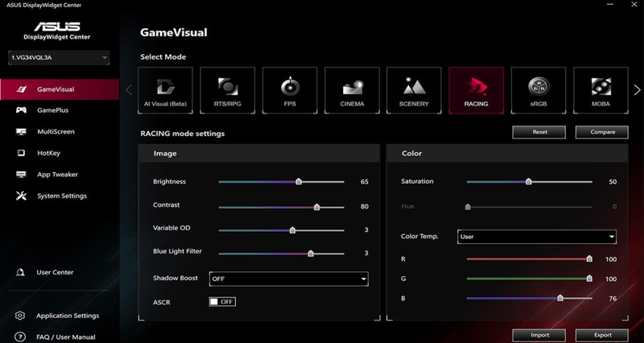The image size is (644, 343).
Task: Click the RACING mode settings heading
Action: (183, 134)
